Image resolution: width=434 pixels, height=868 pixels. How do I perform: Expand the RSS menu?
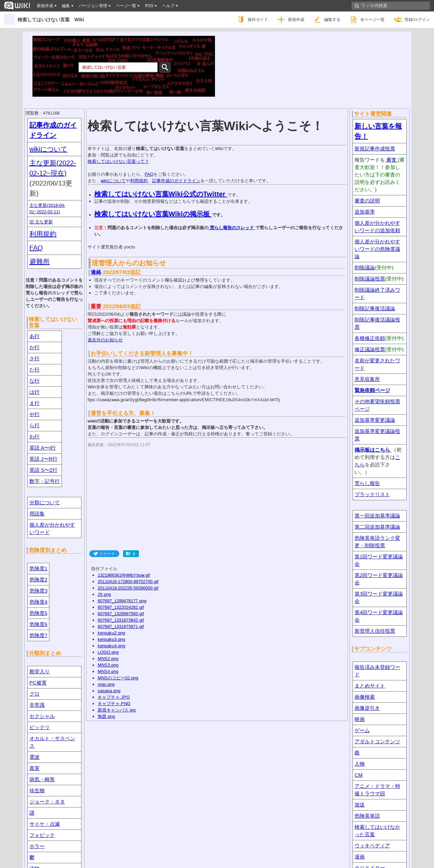pos(151,6)
